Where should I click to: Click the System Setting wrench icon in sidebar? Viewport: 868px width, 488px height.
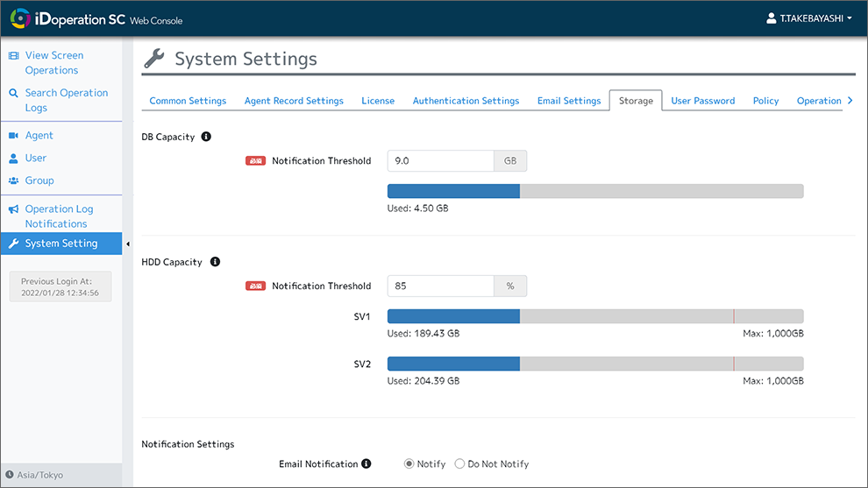click(14, 244)
